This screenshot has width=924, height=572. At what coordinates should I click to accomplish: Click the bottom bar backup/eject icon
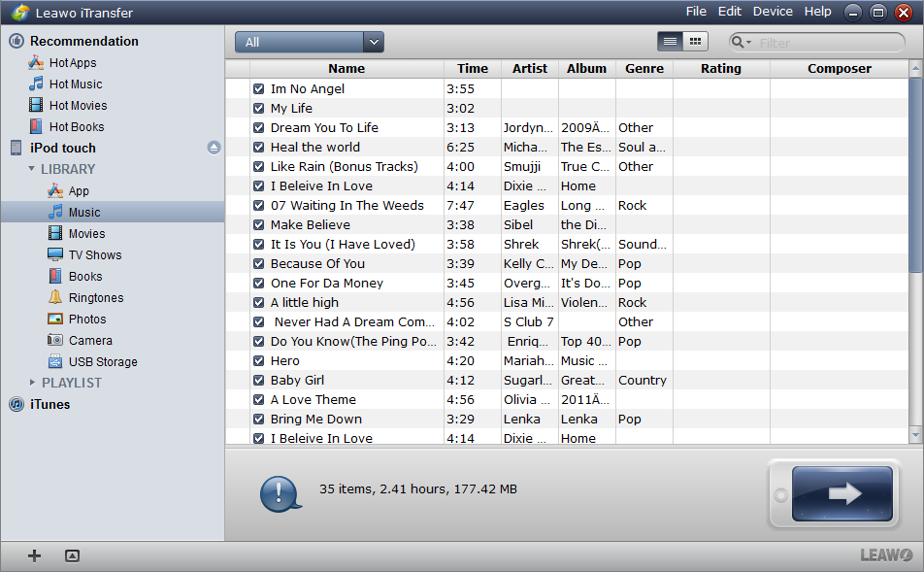coord(72,555)
